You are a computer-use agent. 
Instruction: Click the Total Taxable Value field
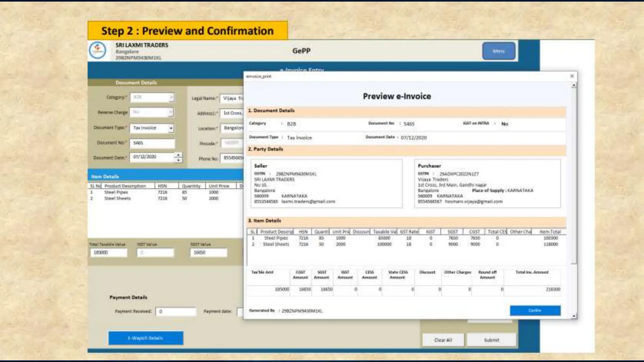(108, 253)
